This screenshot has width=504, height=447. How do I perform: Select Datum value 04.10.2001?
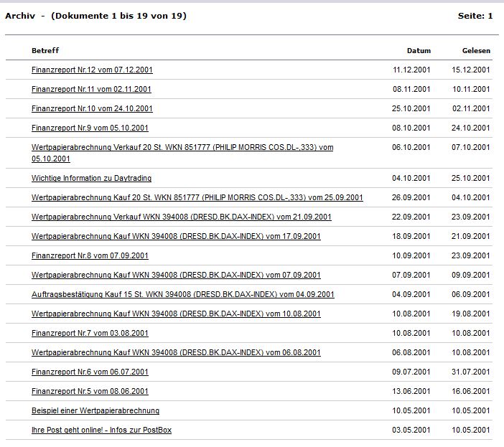(x=411, y=178)
